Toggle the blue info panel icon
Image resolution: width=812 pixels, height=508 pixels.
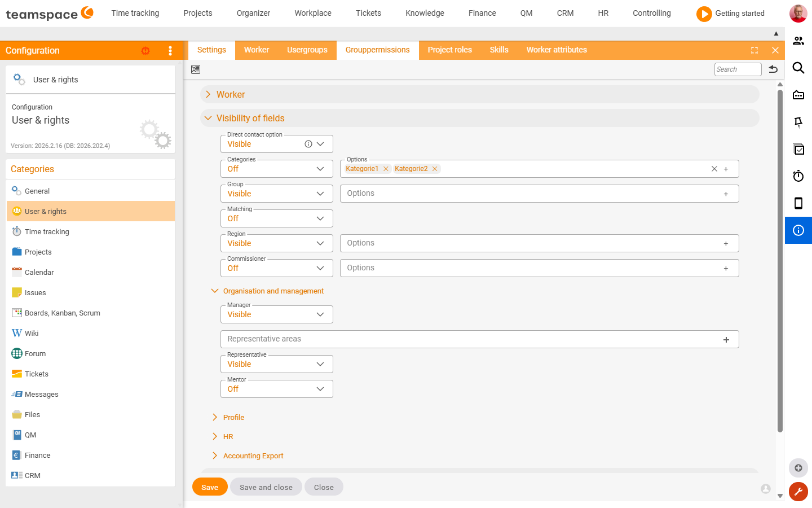[798, 230]
